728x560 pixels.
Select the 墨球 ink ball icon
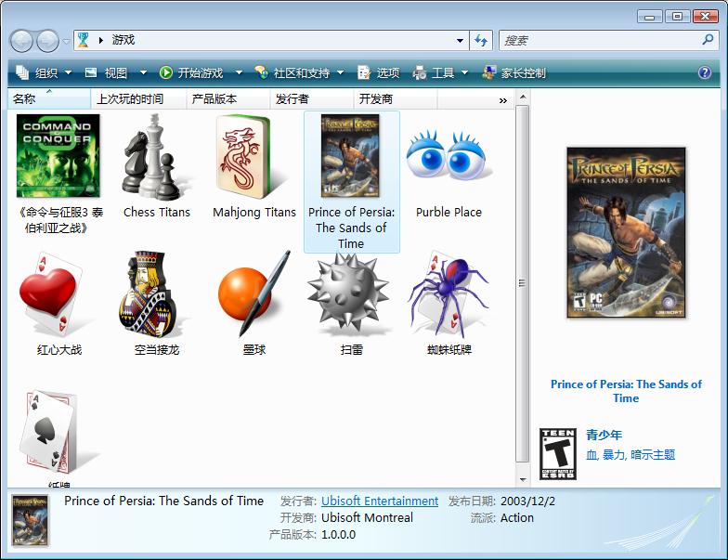click(254, 293)
